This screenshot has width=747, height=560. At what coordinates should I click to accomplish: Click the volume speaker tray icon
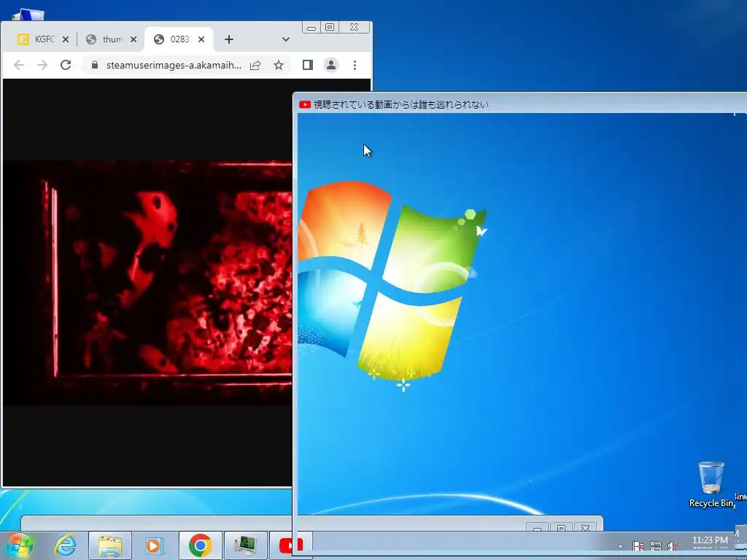click(x=673, y=545)
